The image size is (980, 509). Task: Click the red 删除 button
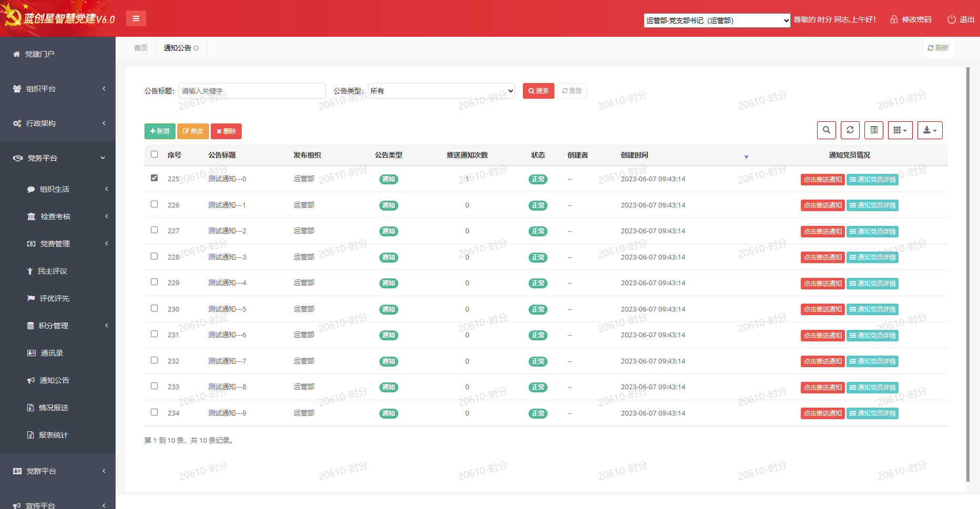pos(226,131)
